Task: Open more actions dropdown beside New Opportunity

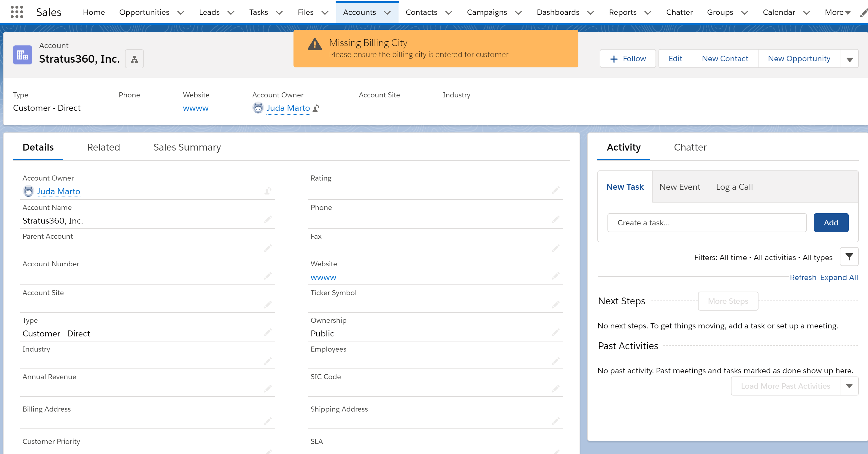Action: point(850,59)
